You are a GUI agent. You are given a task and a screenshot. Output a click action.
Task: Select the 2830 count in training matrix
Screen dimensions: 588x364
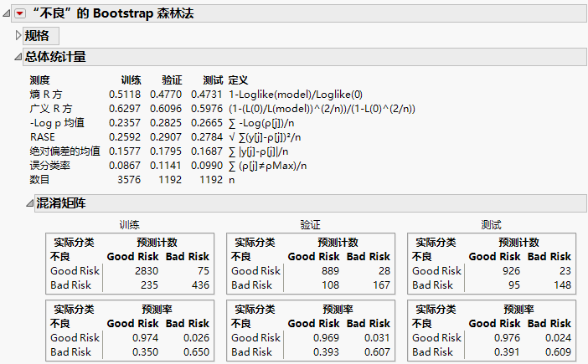pos(145,271)
